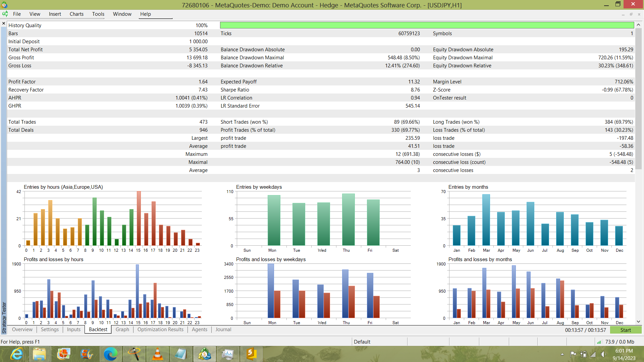The height and width of the screenshot is (362, 644).
Task: Click the battery power tray icon
Action: click(x=584, y=354)
